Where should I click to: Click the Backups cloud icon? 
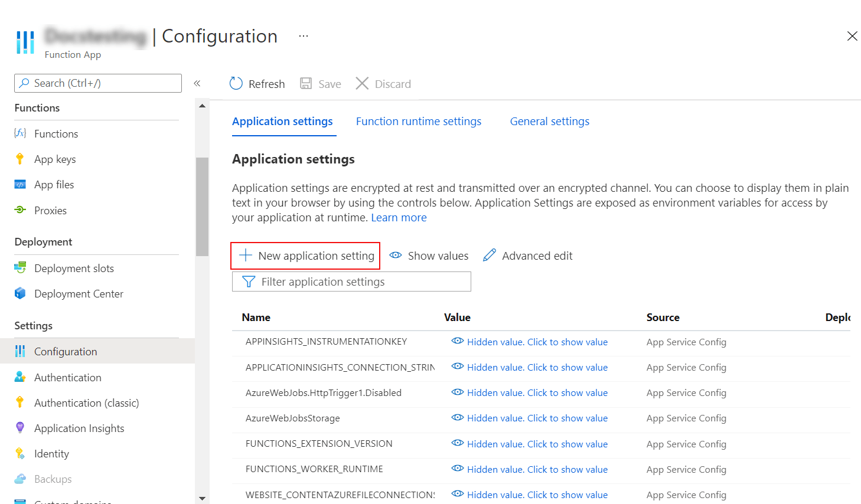(20, 479)
